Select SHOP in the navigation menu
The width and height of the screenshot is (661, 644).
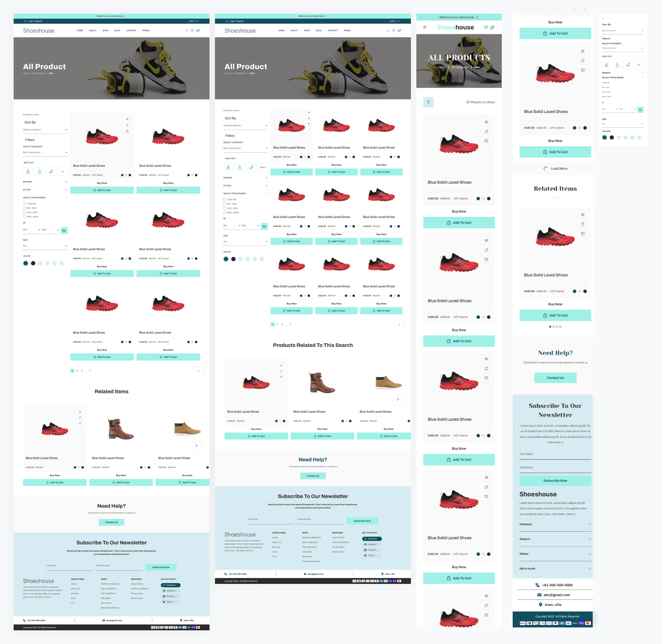click(105, 30)
